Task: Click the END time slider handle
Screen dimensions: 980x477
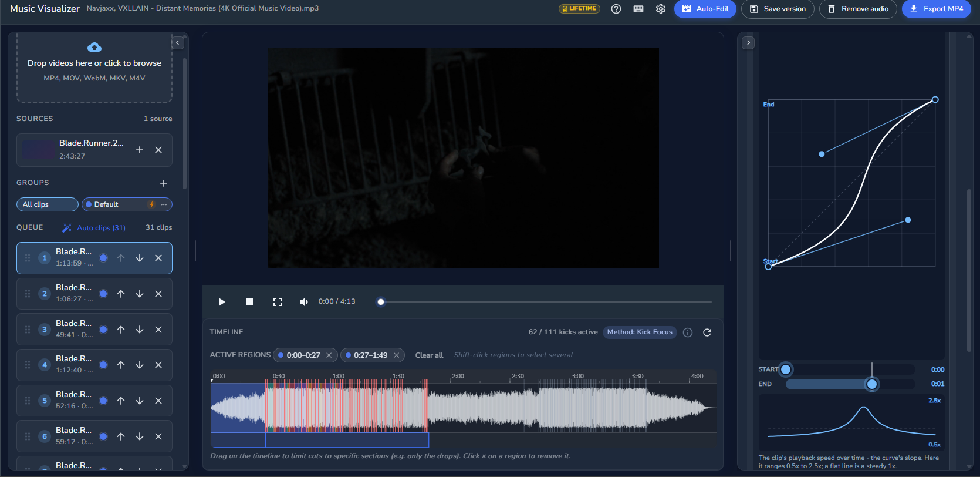Action: (x=872, y=384)
